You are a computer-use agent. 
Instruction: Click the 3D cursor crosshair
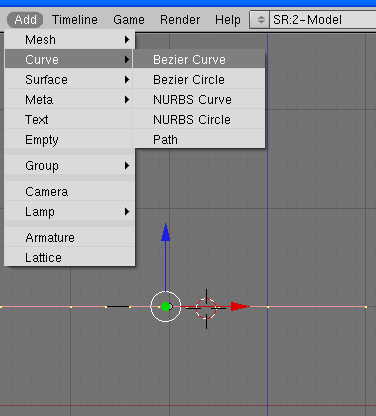pos(206,309)
